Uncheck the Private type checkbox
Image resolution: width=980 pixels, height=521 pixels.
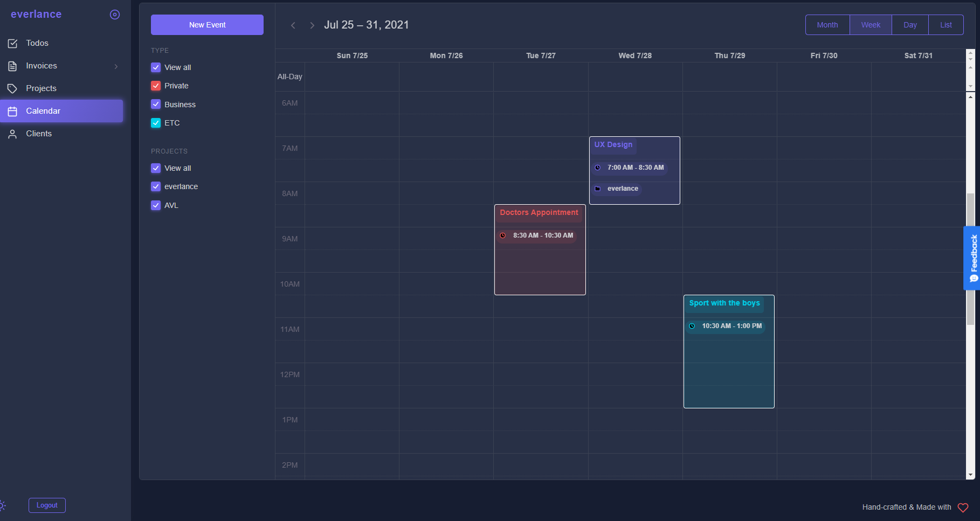pyautogui.click(x=156, y=86)
